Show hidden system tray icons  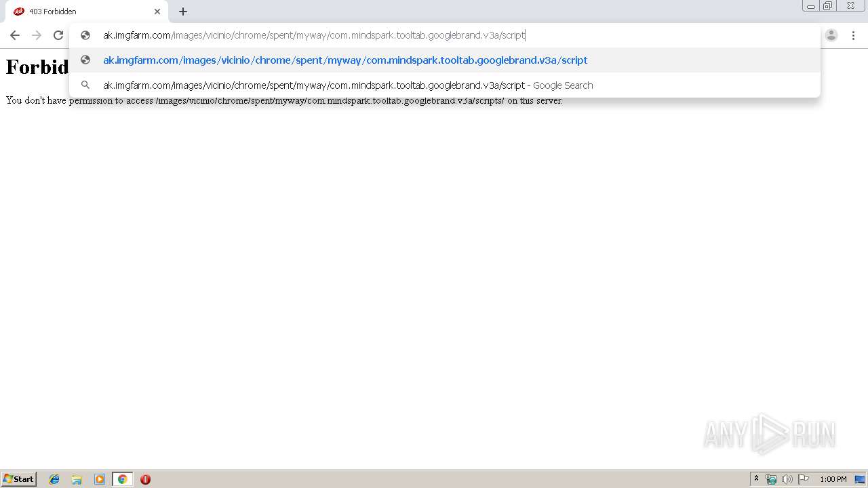756,479
